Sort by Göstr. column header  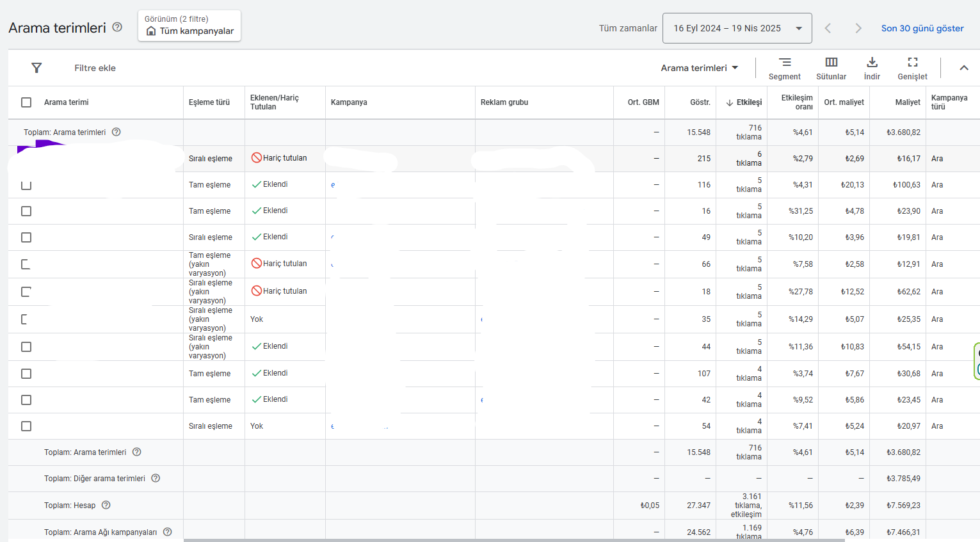pyautogui.click(x=700, y=102)
